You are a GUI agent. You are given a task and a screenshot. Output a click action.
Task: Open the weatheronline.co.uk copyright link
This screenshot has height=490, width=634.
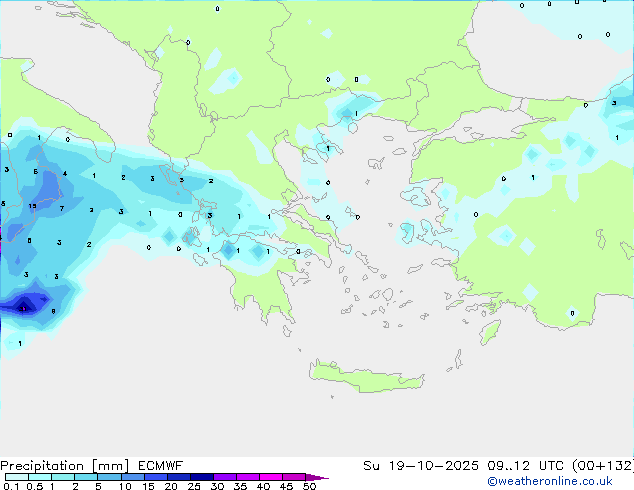(x=550, y=481)
